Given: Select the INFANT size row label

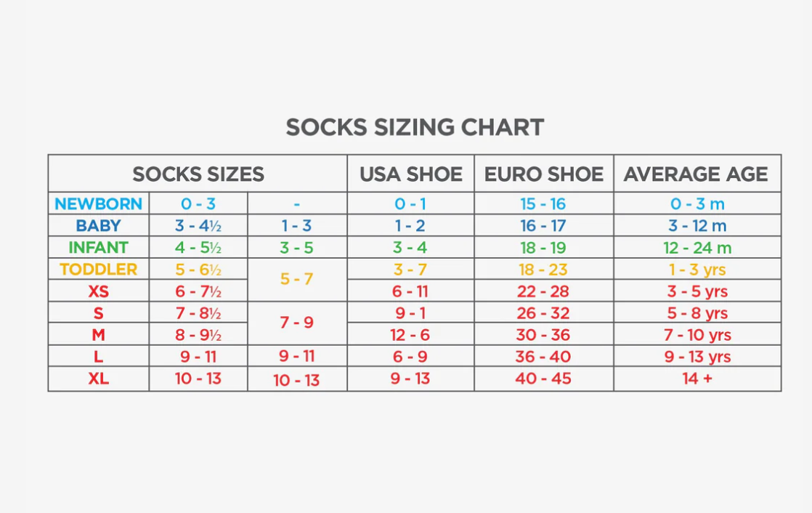Looking at the screenshot, I should point(99,248).
